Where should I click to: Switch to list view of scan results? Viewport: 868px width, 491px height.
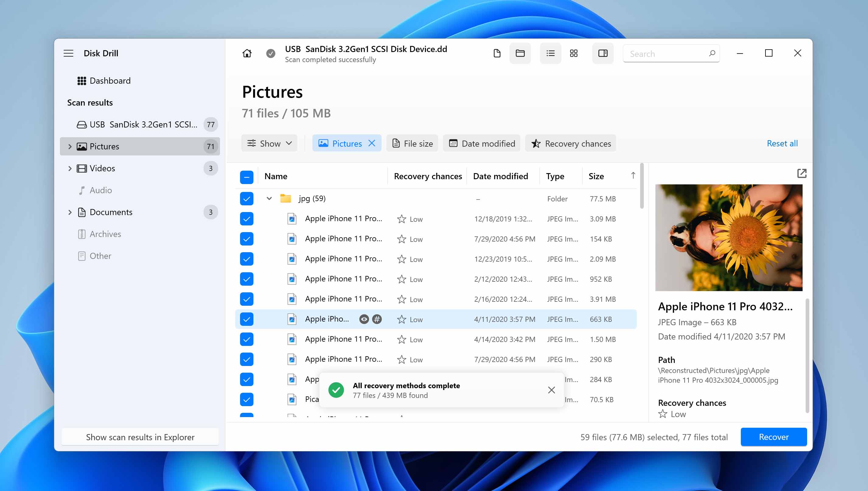(550, 53)
